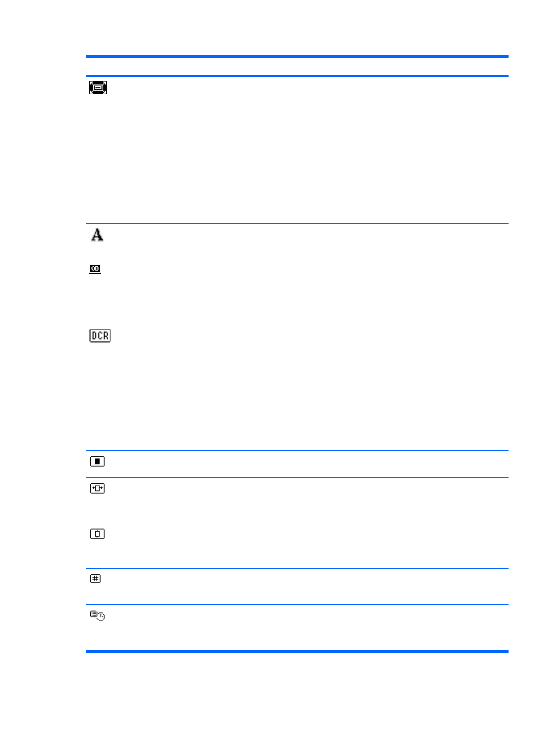The height and width of the screenshot is (745, 560).
Task: Select the DCR dynamic contrast icon
Action: click(x=100, y=336)
